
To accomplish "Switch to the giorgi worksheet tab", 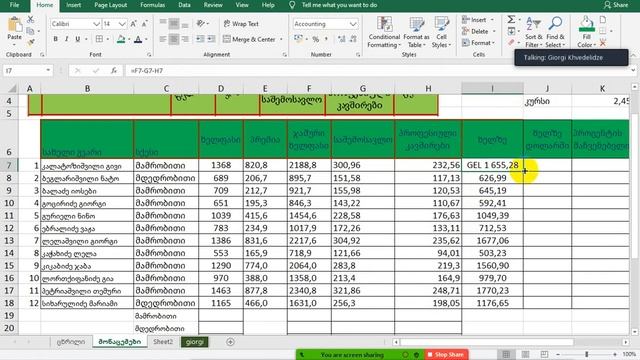I will (x=195, y=342).
